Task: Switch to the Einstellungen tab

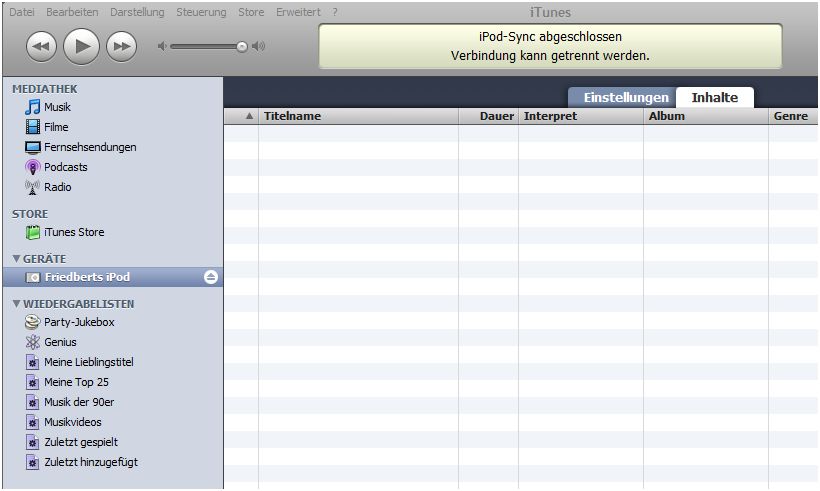Action: [x=625, y=97]
